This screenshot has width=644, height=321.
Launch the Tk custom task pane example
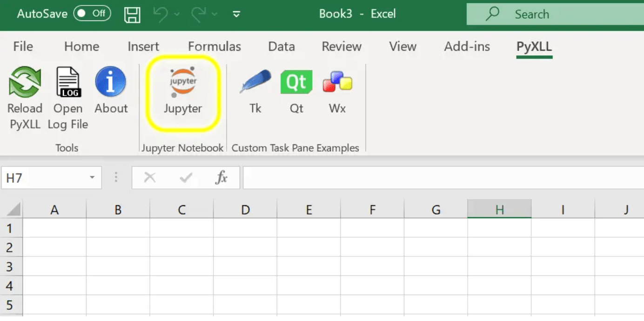(x=255, y=91)
